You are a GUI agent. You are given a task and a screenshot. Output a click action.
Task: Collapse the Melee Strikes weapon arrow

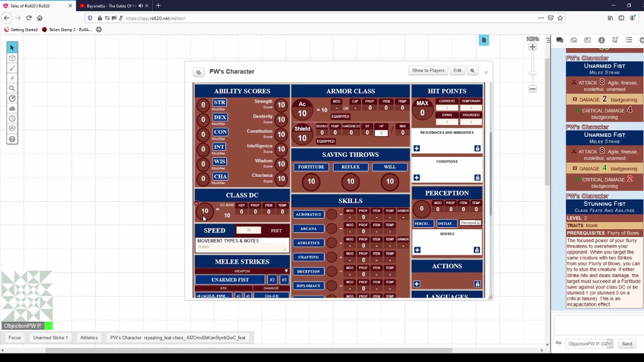point(286,271)
